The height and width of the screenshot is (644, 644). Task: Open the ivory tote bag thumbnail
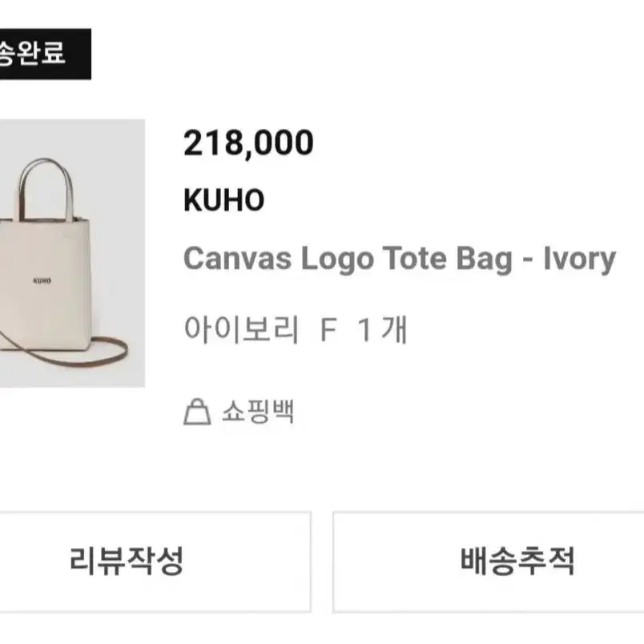point(72,253)
